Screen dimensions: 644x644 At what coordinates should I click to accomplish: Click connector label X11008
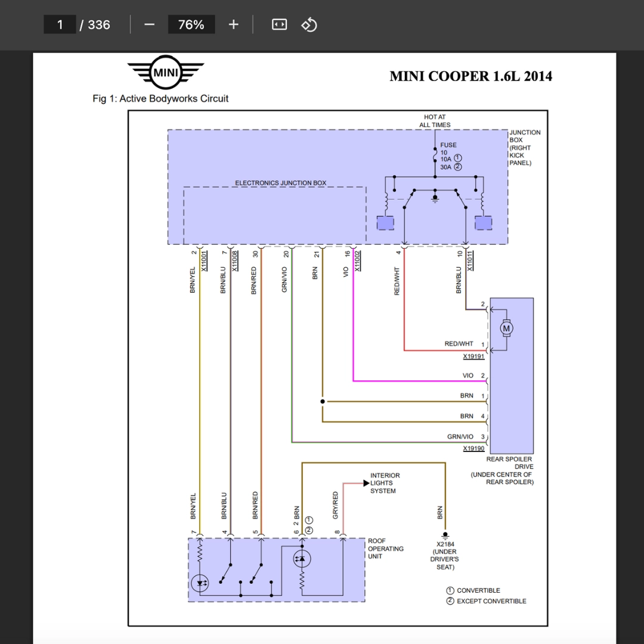click(x=235, y=261)
